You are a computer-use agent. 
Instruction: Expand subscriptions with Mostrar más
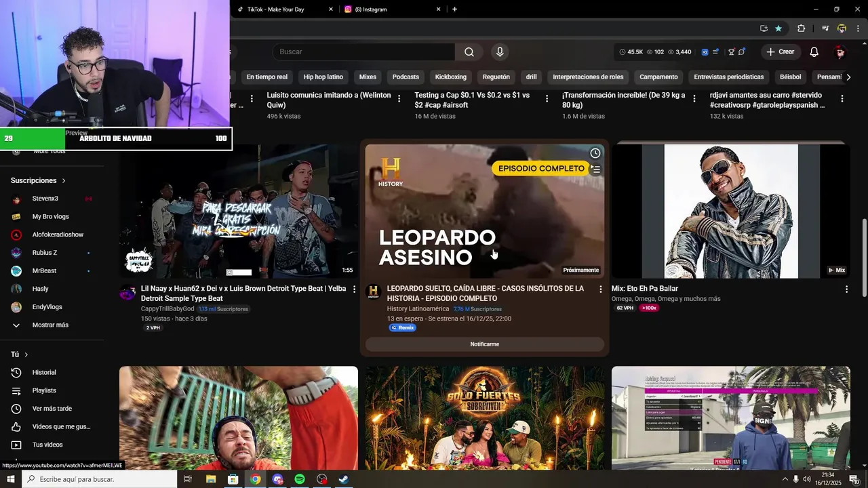pyautogui.click(x=50, y=325)
